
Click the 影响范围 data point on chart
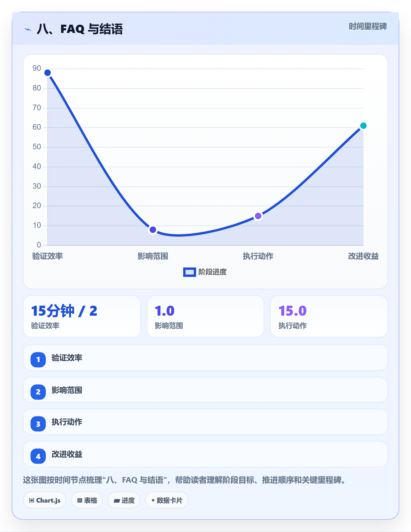[x=153, y=230]
